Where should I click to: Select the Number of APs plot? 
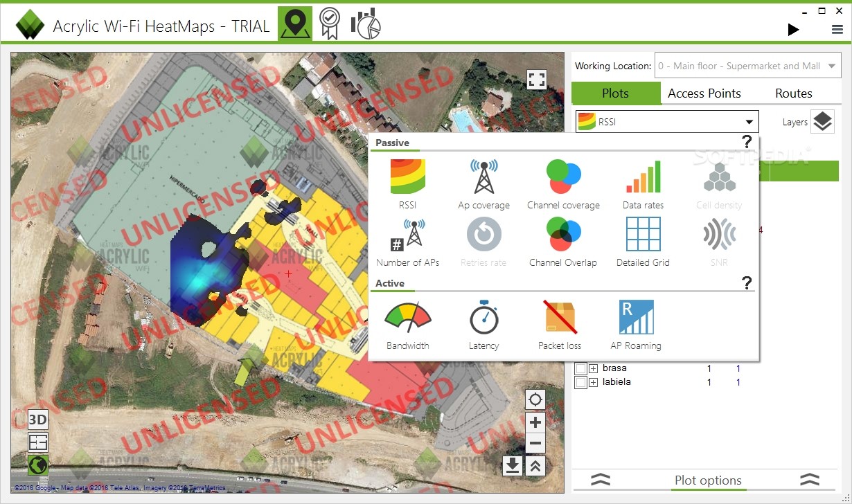(x=408, y=235)
